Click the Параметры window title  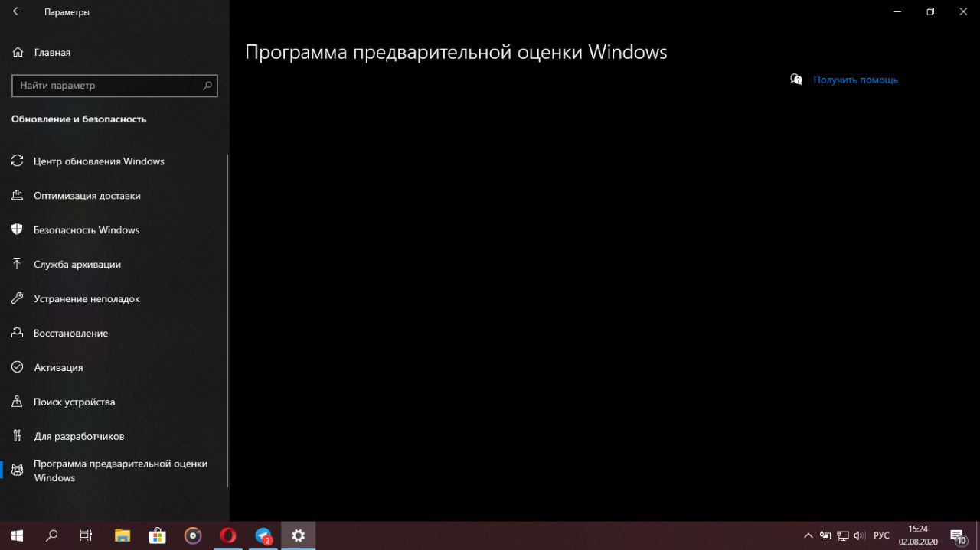[67, 12]
